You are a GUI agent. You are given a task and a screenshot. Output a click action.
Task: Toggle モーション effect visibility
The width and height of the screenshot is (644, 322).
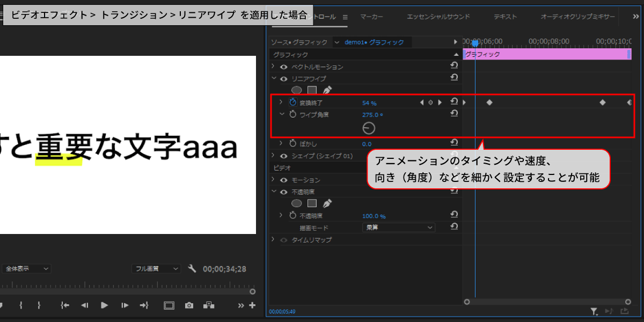click(283, 180)
